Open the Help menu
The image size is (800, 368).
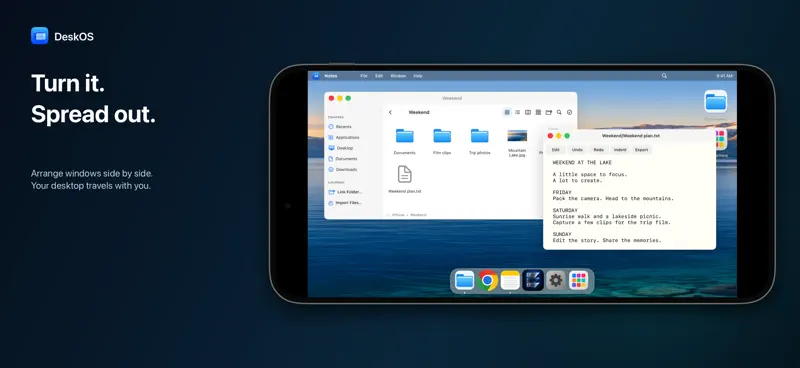point(418,76)
